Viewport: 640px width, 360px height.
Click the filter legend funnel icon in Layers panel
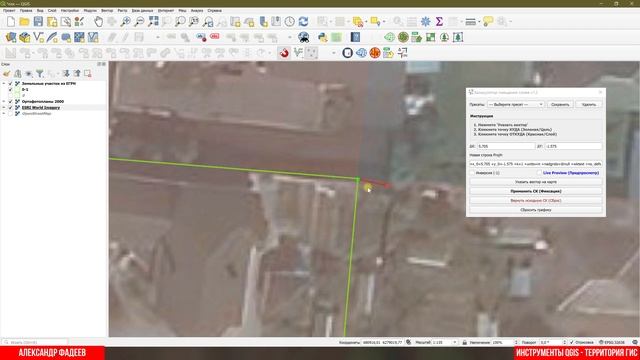[x=40, y=73]
